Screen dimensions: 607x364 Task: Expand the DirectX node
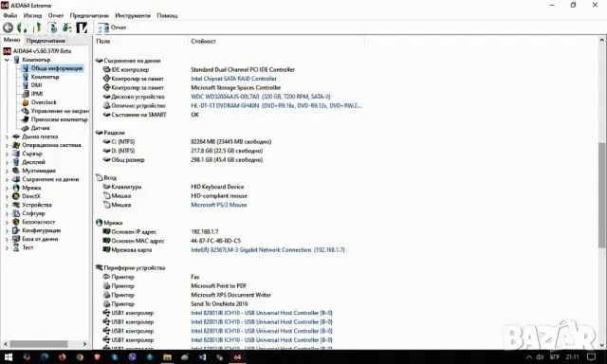tap(7, 196)
